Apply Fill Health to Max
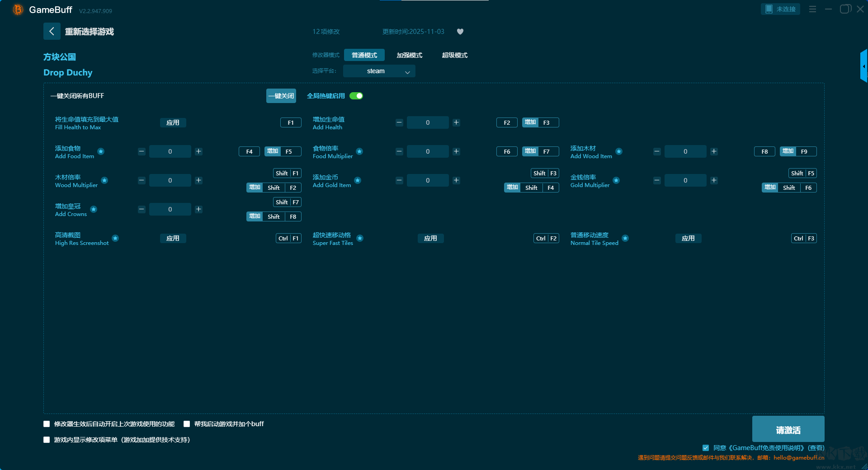 point(173,122)
